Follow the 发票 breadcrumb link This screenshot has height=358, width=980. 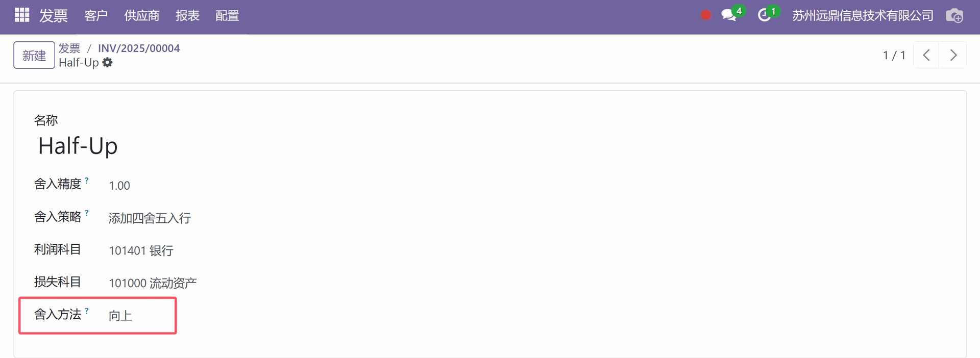69,48
